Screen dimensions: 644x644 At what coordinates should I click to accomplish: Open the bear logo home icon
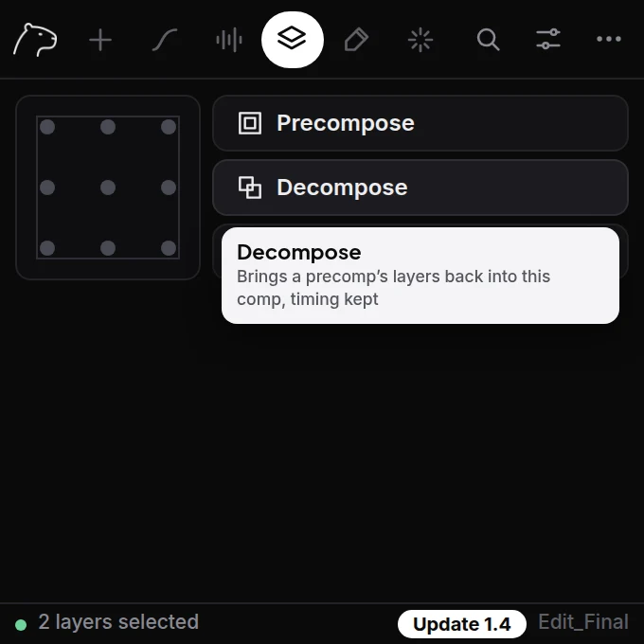point(35,40)
